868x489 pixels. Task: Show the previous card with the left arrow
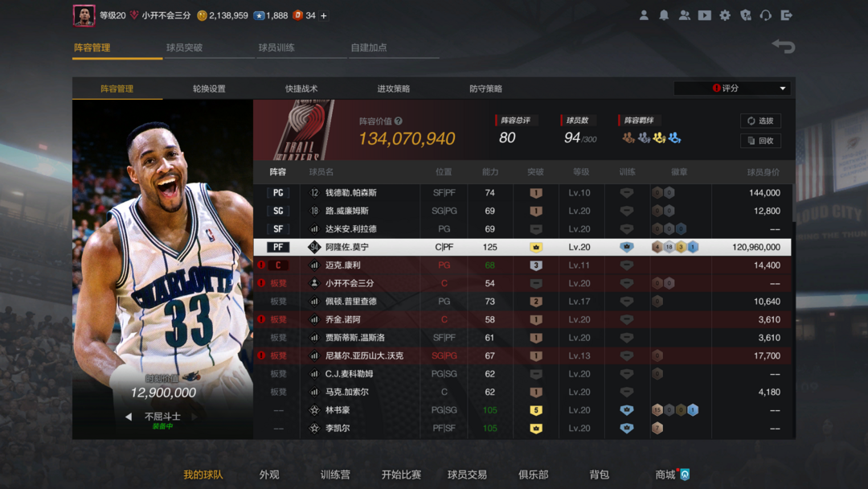tap(129, 417)
